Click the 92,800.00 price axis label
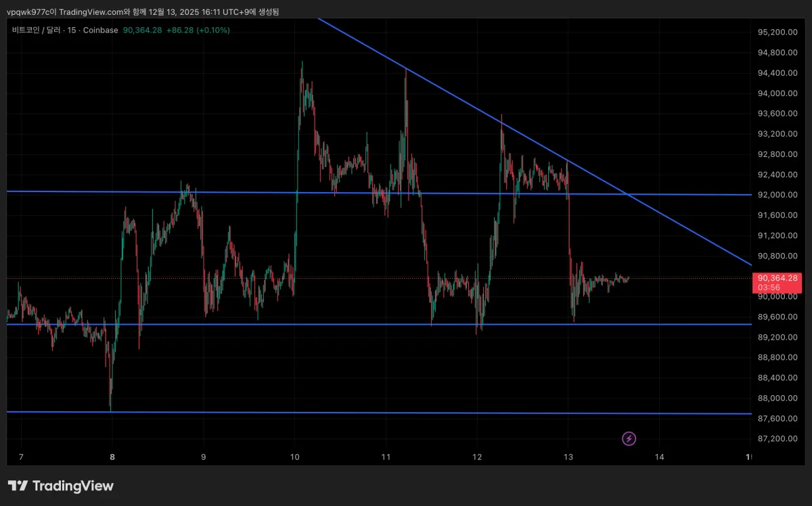Viewport: 812px width, 506px height. [x=776, y=154]
